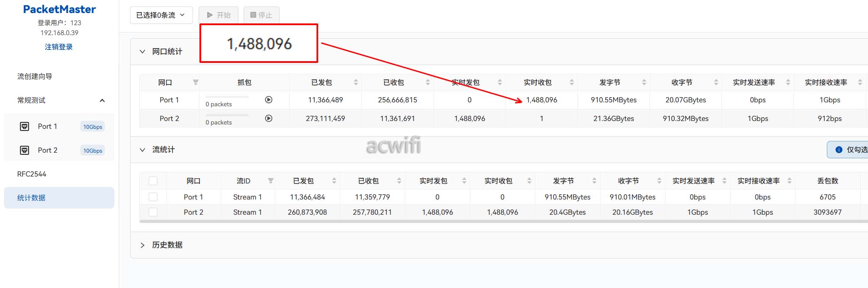Click the 21.36GBytes sent bytes cell
This screenshot has height=288, width=868.
pyautogui.click(x=614, y=118)
